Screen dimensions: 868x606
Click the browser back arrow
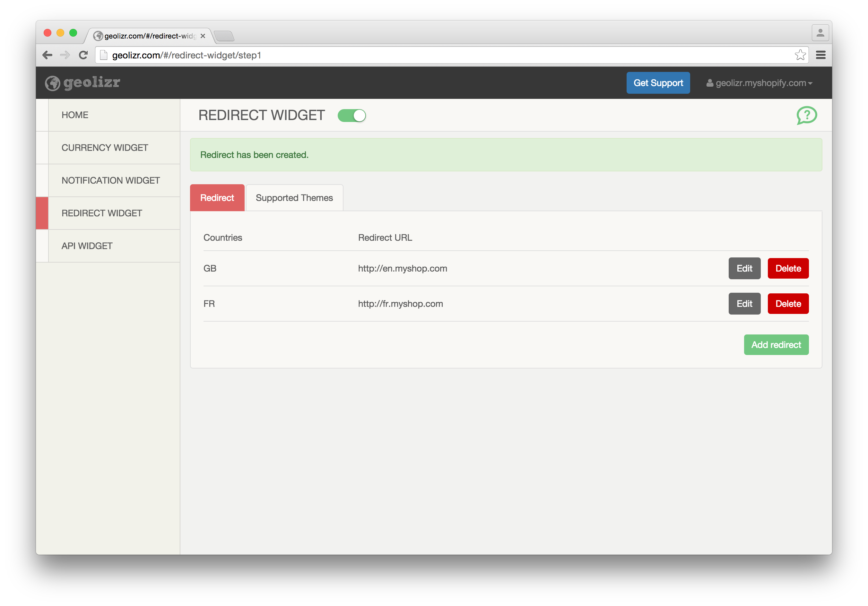(47, 55)
